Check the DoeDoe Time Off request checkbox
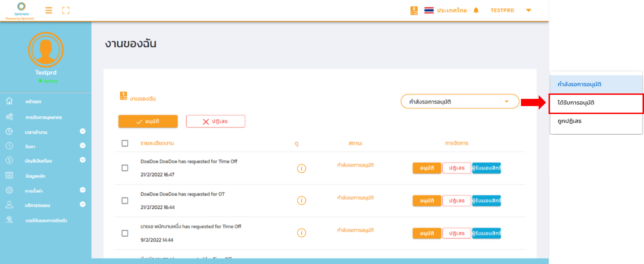Image resolution: width=644 pixels, height=264 pixels. tap(125, 168)
